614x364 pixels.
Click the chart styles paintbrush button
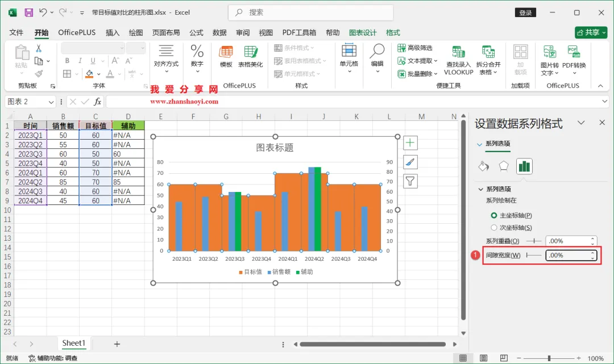410,162
